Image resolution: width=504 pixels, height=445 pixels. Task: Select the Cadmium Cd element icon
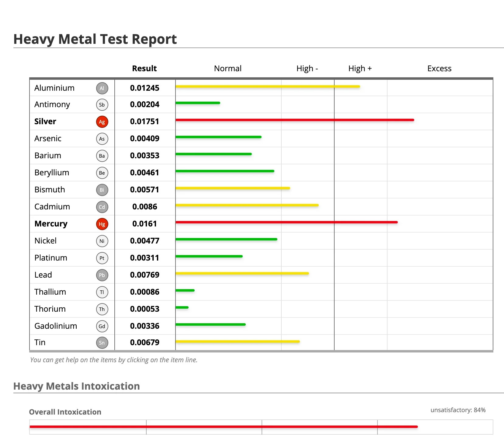tap(102, 207)
